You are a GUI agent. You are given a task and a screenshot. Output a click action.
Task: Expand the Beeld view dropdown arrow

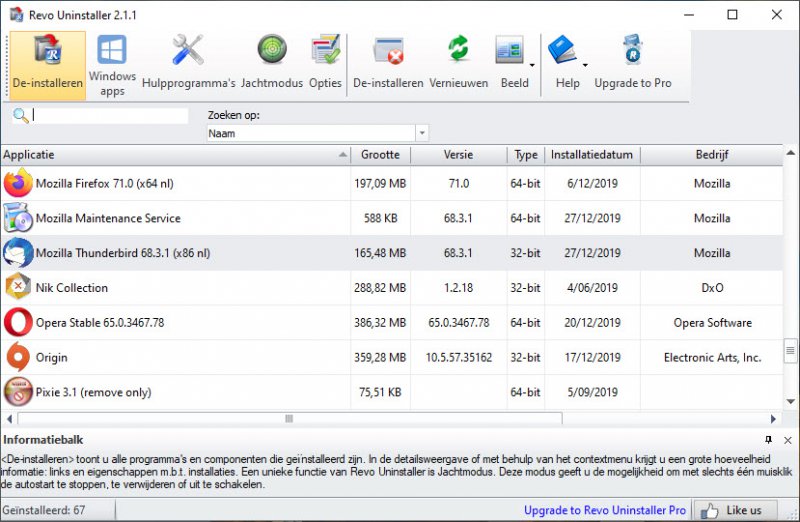coord(532,66)
